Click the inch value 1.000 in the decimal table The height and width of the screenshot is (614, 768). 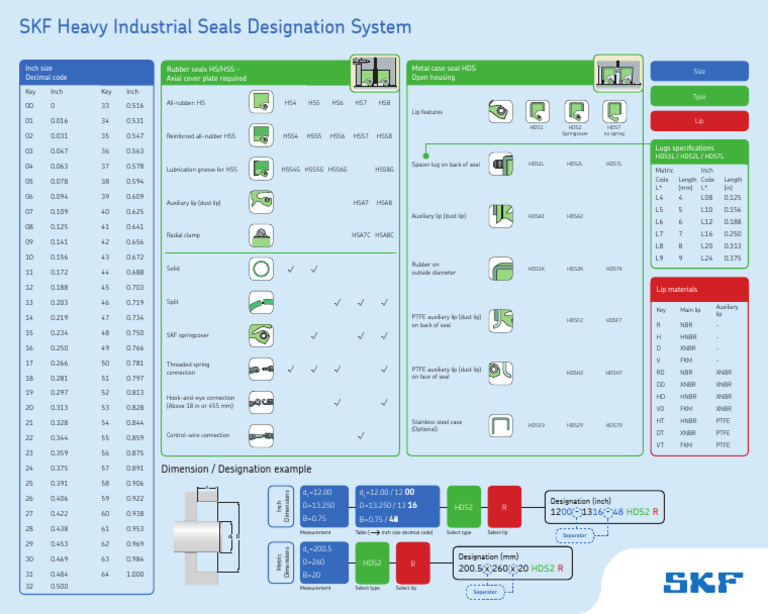tap(135, 574)
